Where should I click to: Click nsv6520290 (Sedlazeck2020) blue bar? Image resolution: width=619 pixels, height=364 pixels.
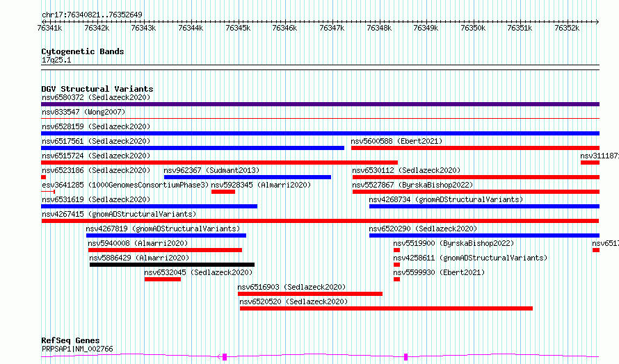484,235
